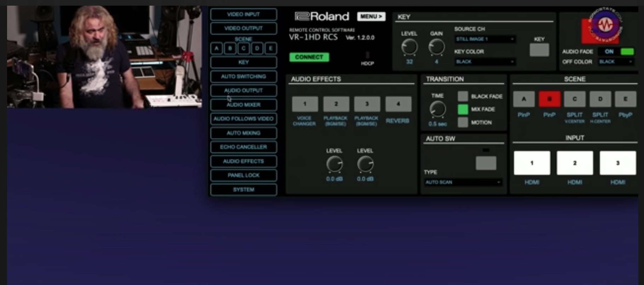Open the AUTO SWITCHING menu
644x285 pixels.
[243, 76]
